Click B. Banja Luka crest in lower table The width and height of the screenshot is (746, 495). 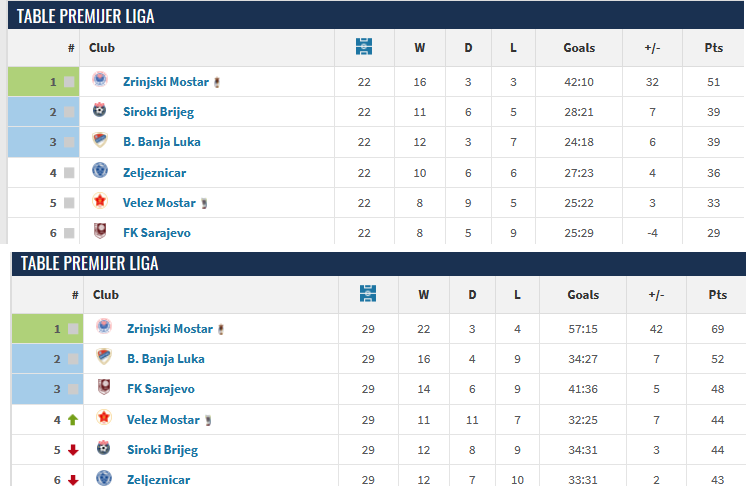(104, 356)
